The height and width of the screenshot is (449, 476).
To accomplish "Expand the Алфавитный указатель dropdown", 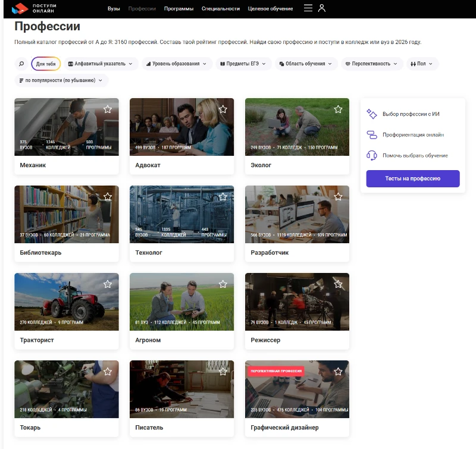I will 101,64.
